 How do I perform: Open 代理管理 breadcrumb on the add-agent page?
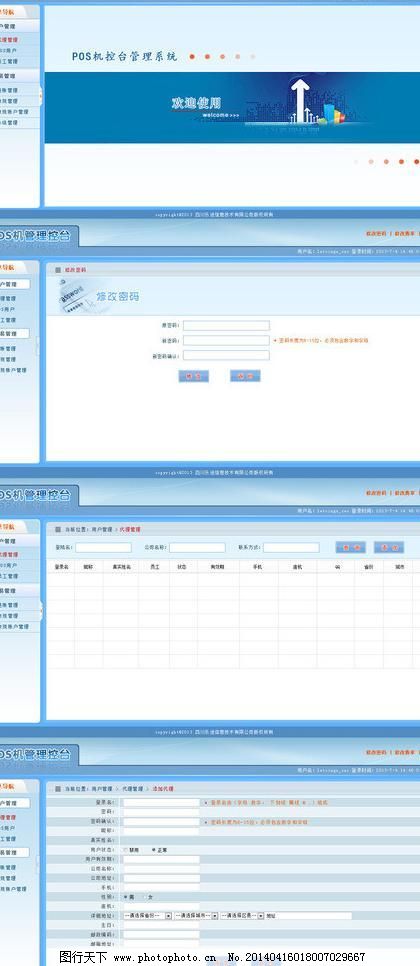tap(131, 789)
